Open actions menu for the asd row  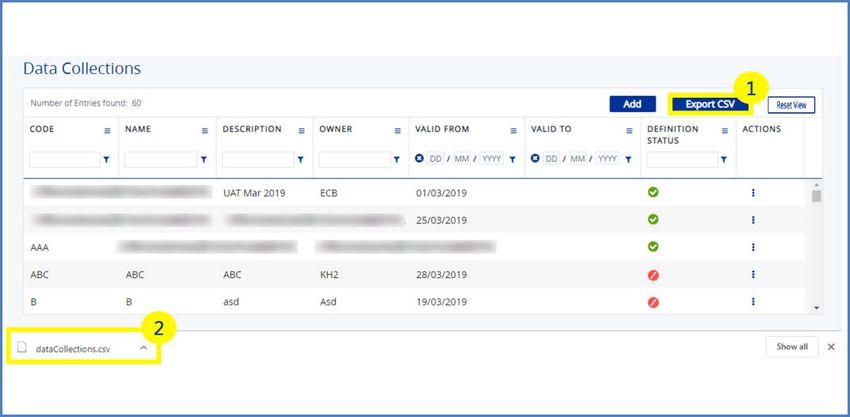coord(754,301)
